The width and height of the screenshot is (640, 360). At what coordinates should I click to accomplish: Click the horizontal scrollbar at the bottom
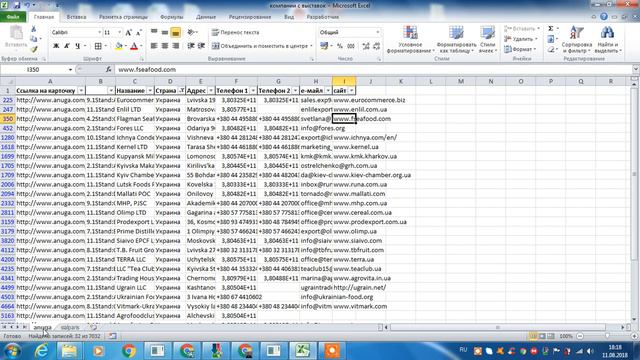(x=498, y=327)
